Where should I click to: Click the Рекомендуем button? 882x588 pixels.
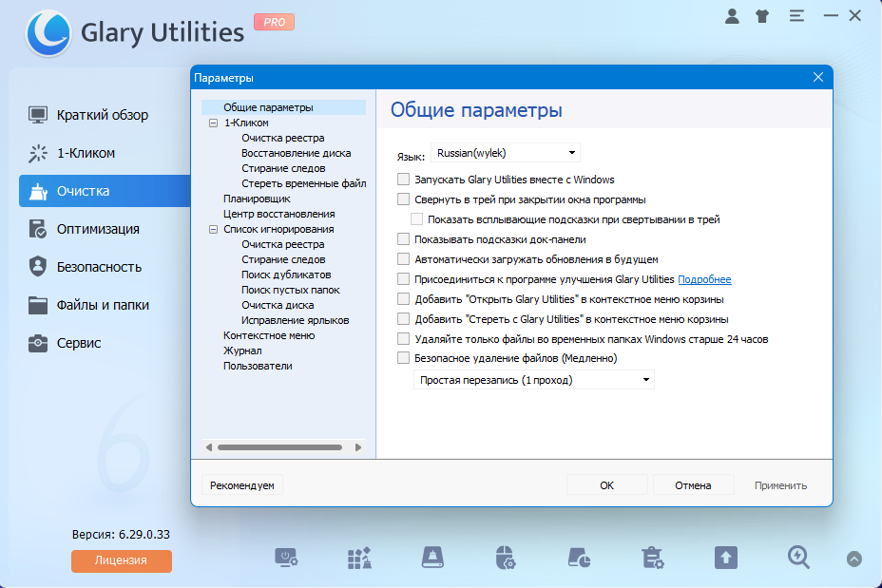pos(241,485)
